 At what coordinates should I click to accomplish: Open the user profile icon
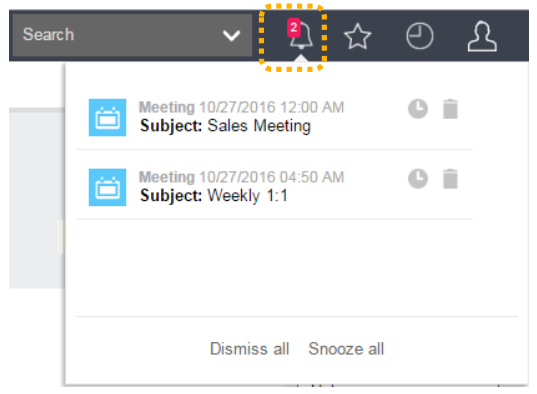[x=482, y=37]
